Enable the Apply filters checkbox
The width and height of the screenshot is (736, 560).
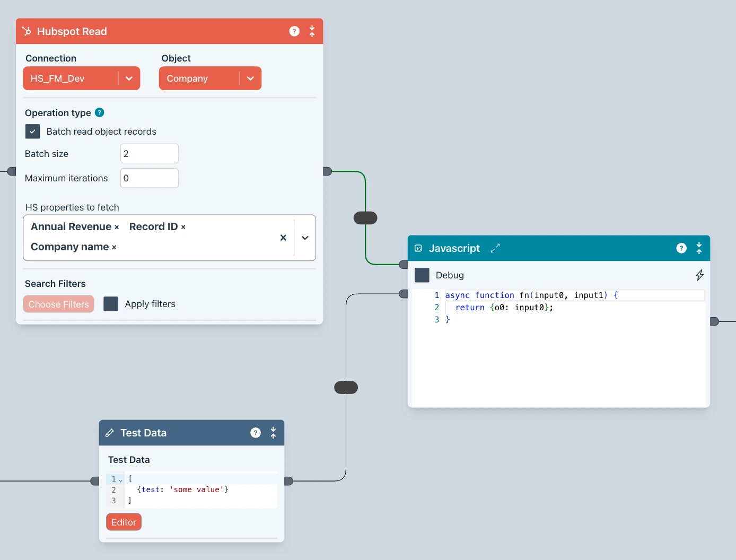point(111,304)
